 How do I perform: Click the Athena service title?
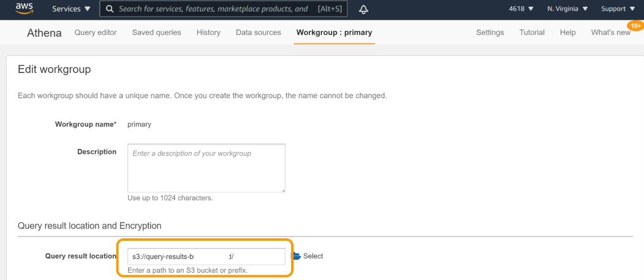(44, 33)
